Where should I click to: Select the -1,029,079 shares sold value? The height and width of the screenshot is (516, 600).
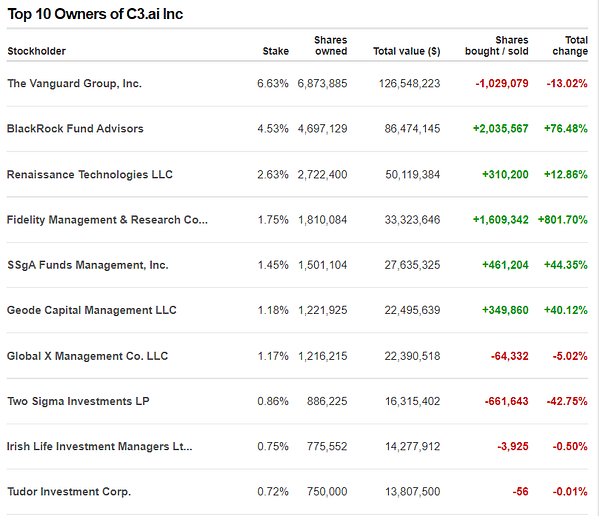tap(502, 83)
